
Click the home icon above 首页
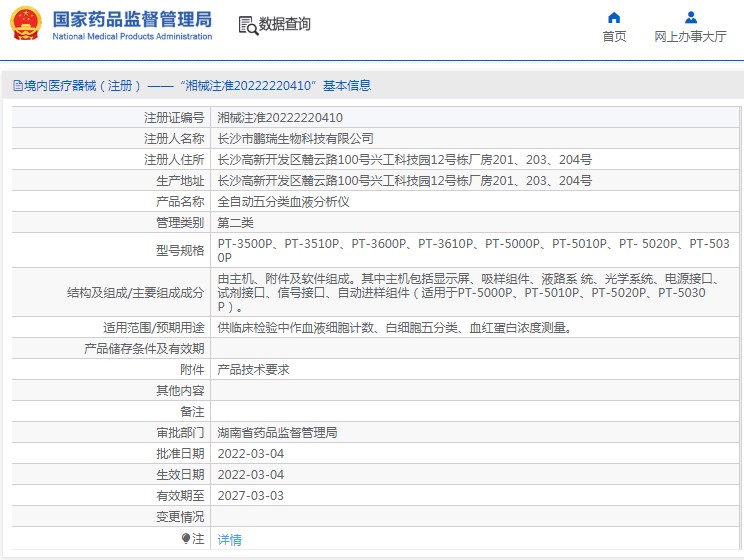click(614, 17)
